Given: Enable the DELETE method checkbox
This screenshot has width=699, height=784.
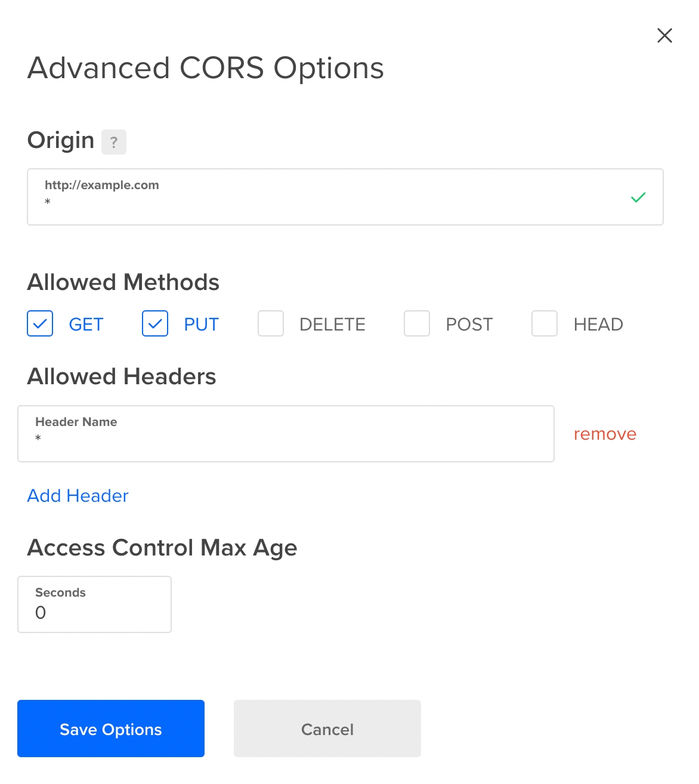Looking at the screenshot, I should pos(271,324).
